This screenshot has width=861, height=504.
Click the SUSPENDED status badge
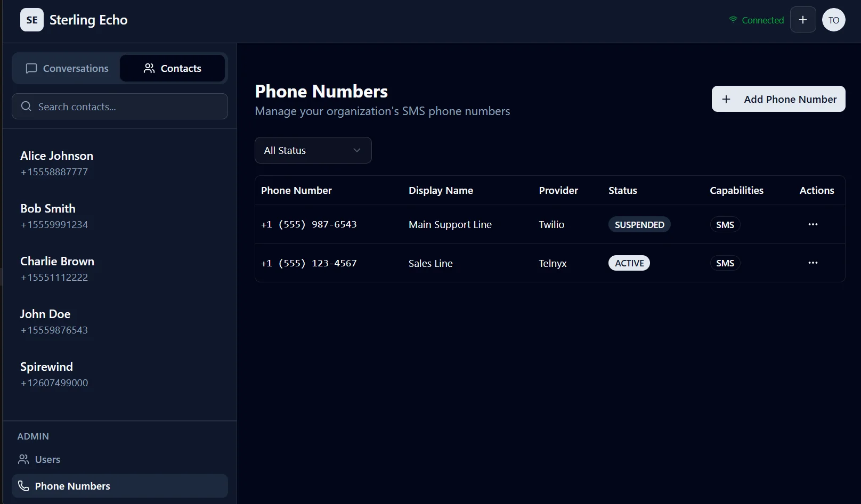(x=639, y=224)
